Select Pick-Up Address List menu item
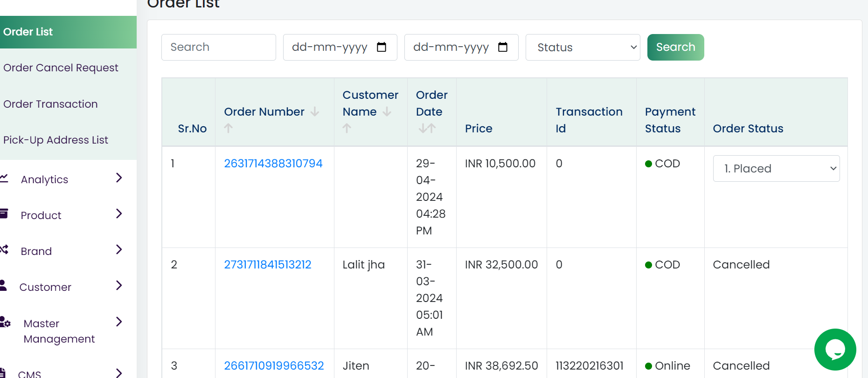 coord(56,140)
